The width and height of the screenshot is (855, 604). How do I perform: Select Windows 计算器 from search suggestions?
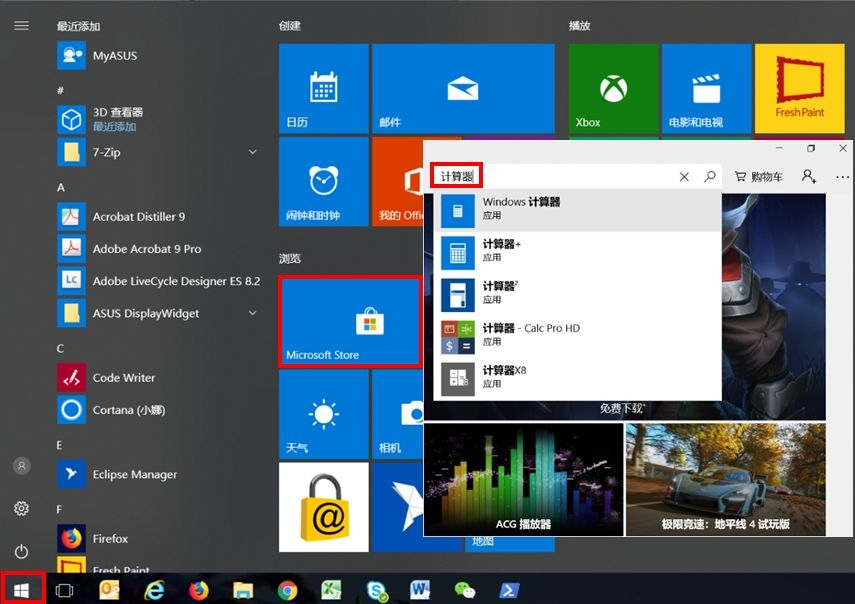578,209
